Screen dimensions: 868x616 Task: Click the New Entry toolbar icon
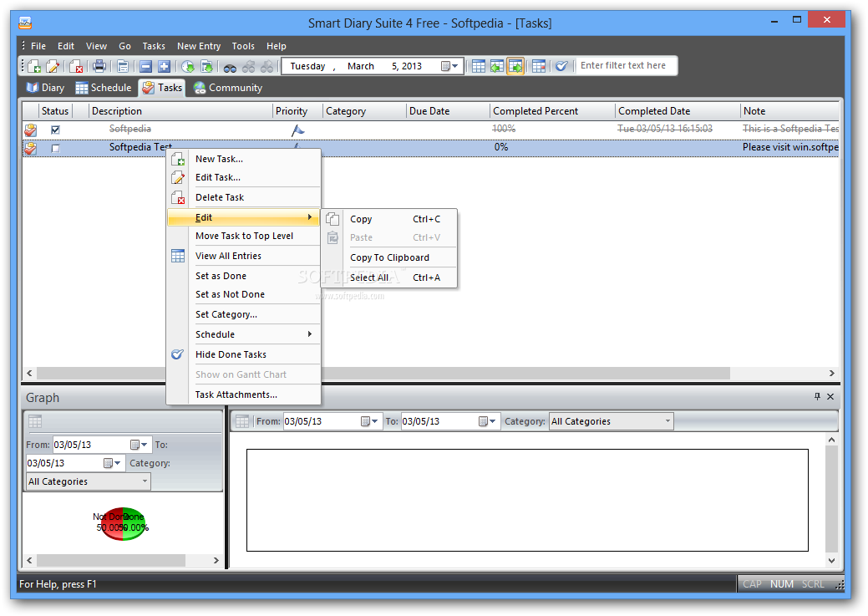tap(34, 67)
